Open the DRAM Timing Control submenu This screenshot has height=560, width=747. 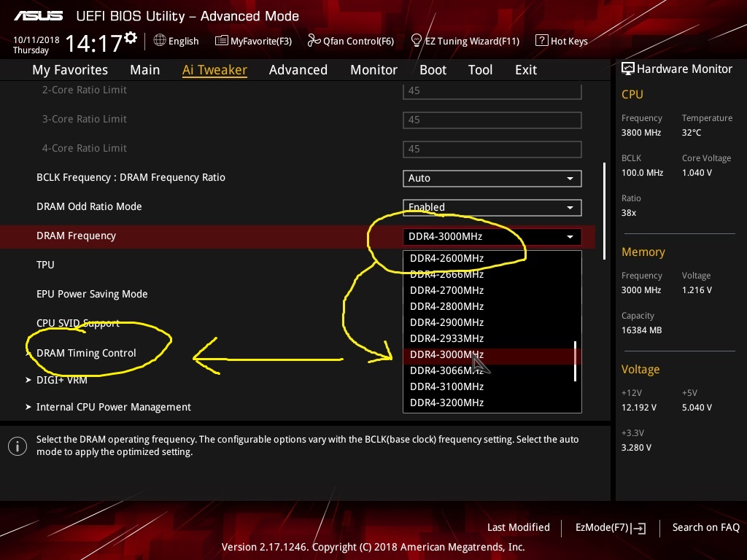(86, 353)
